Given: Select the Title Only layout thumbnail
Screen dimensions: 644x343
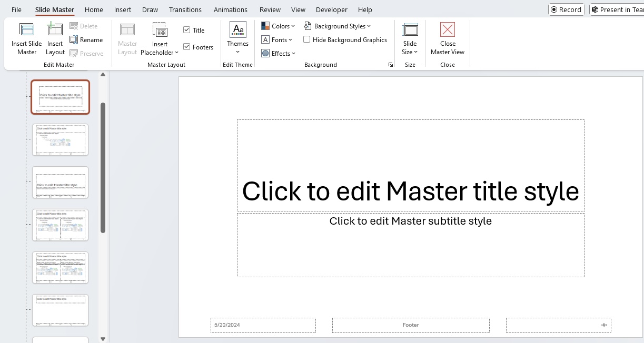Looking at the screenshot, I should (61, 310).
